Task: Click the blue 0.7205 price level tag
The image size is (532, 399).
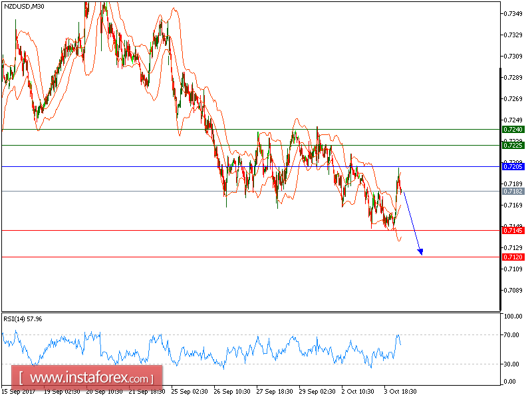Action: point(514,164)
